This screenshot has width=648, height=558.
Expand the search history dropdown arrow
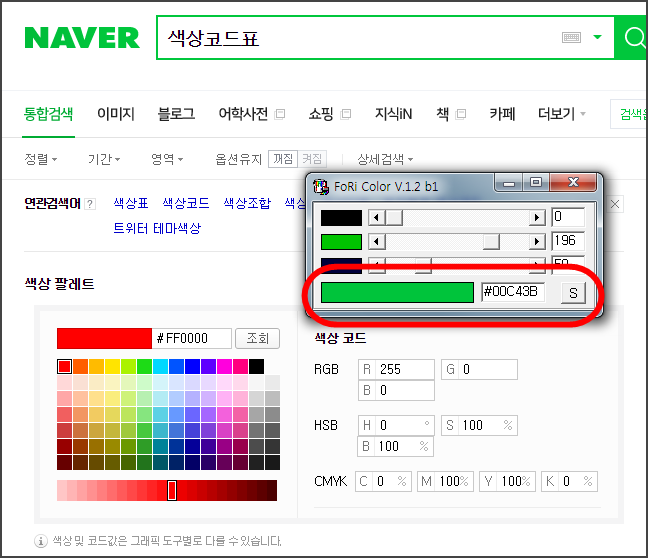(x=597, y=37)
